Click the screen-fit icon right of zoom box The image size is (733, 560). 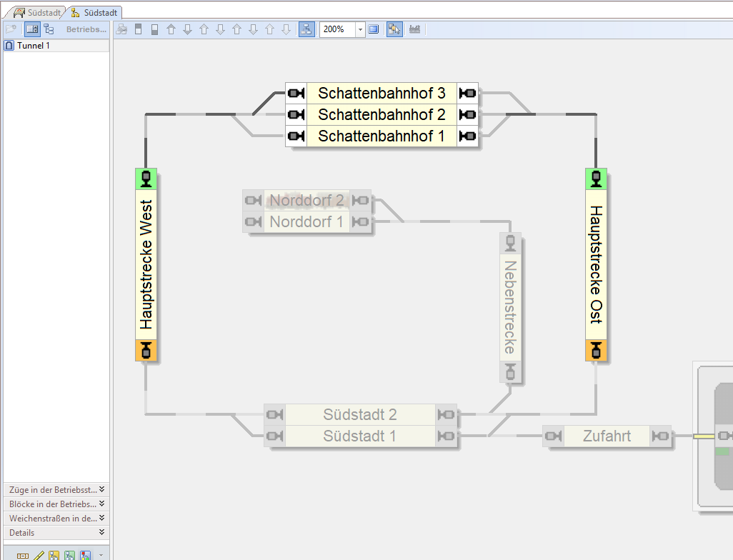[x=374, y=29]
